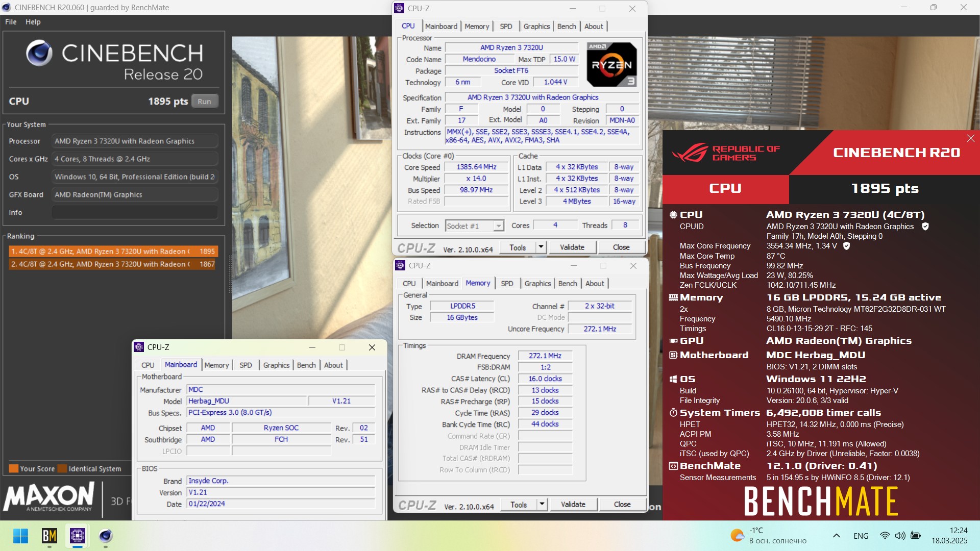Click verified shield beside Max Core Frequency
980x551 pixels.
pos(846,245)
